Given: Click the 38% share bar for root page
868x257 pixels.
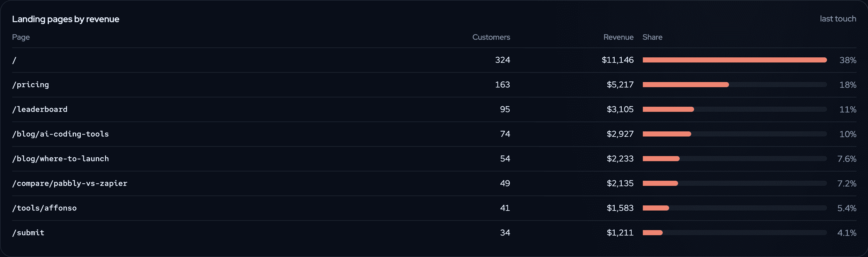Looking at the screenshot, I should [x=734, y=60].
